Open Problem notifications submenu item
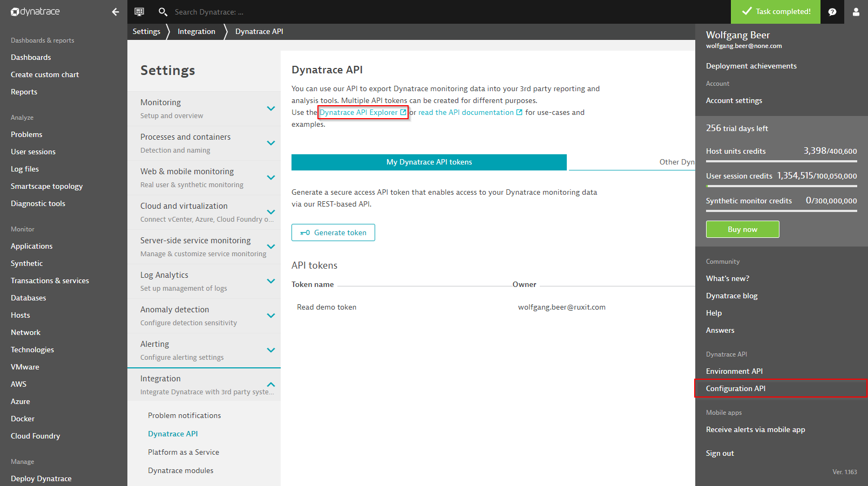 (185, 415)
